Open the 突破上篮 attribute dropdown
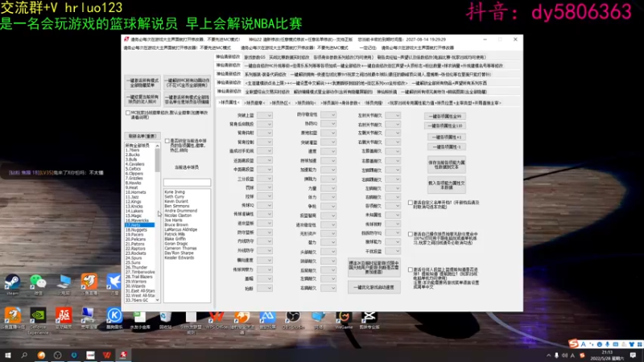Image resolution: width=644 pixels, height=362 pixels. [x=265, y=115]
